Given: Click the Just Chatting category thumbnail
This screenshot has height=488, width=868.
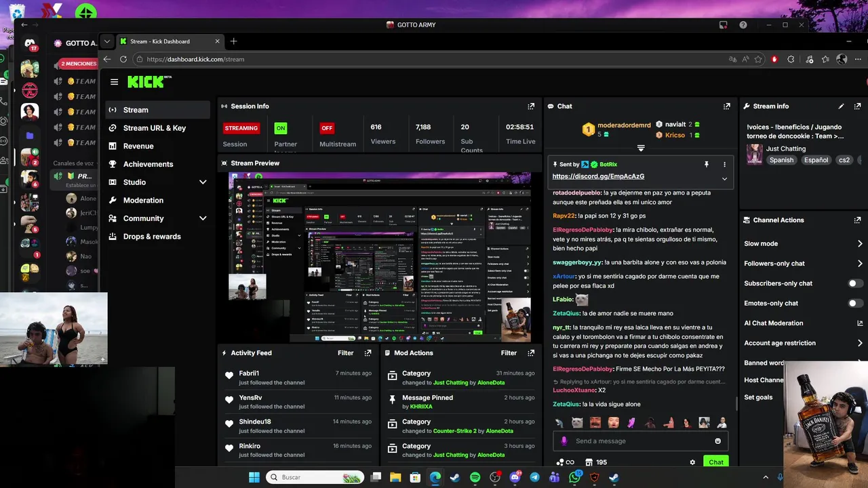Looking at the screenshot, I should 754,155.
